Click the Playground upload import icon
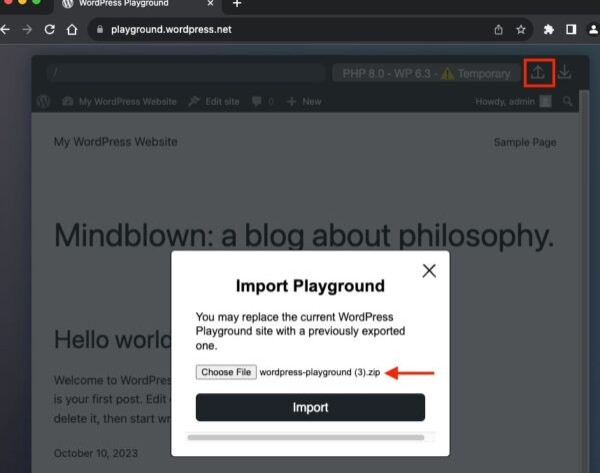This screenshot has height=473, width=600. pyautogui.click(x=538, y=72)
